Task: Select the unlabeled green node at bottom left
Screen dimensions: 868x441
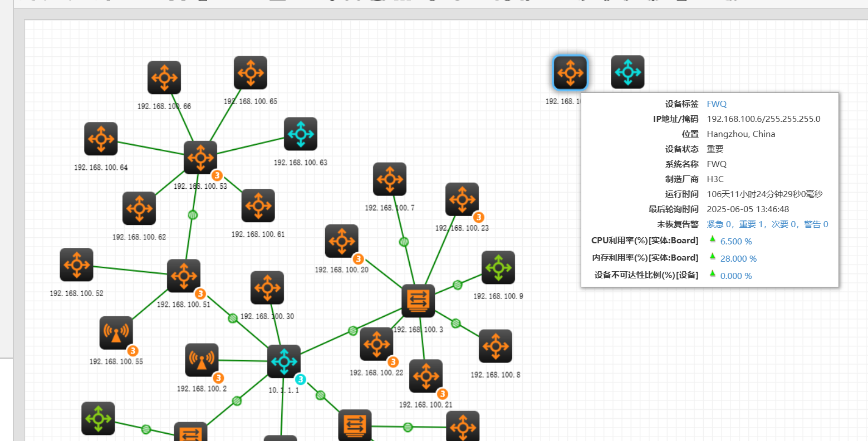Action: (98, 418)
